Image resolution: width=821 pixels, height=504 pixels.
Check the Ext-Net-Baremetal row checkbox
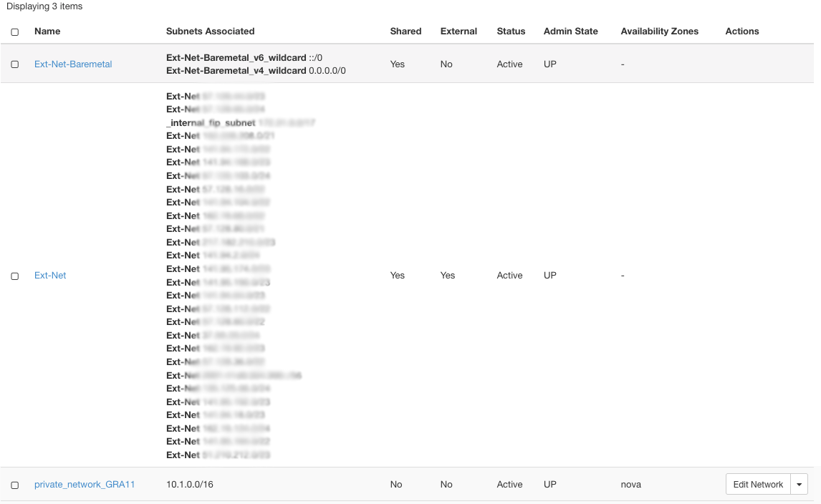pyautogui.click(x=14, y=64)
